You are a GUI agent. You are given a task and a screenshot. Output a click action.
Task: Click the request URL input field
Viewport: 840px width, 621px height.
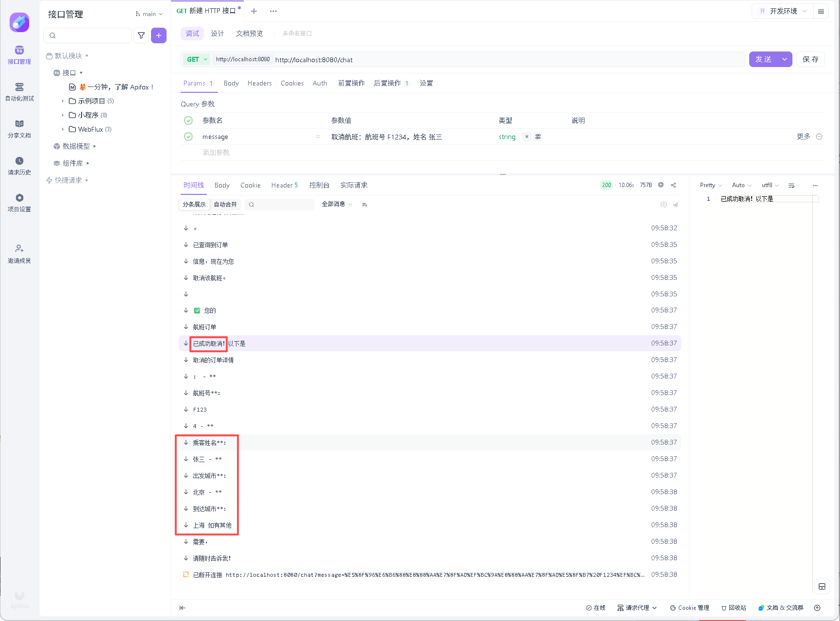click(x=508, y=59)
